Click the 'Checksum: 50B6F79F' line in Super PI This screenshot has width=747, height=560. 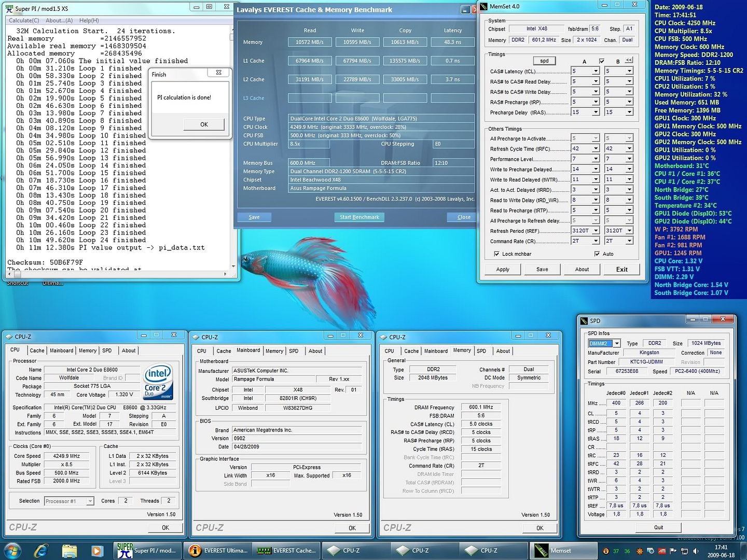(45, 262)
